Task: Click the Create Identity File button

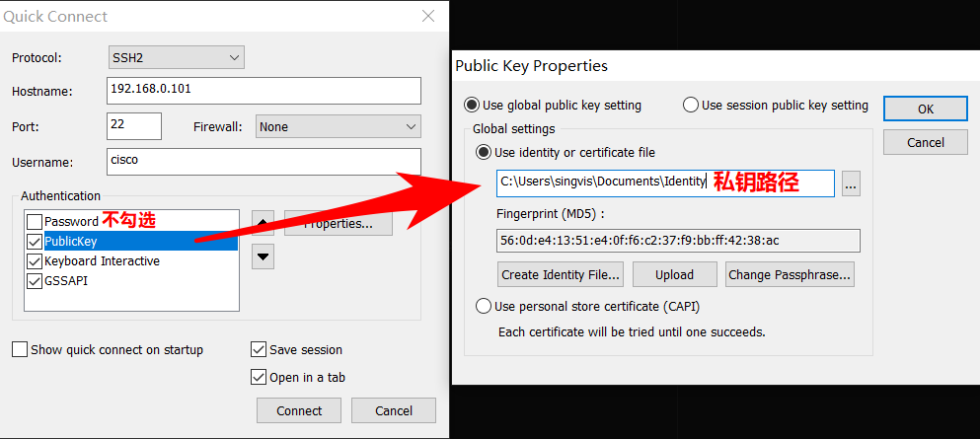Action: [x=561, y=275]
